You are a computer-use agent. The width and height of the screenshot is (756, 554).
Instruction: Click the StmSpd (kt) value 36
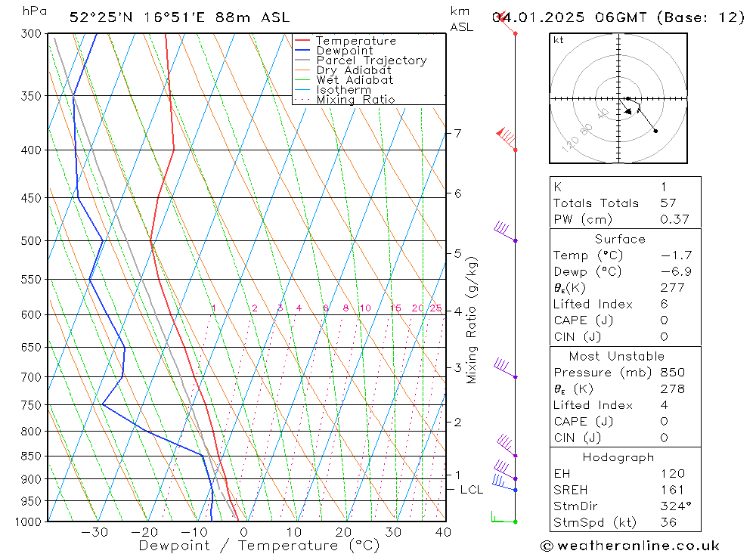[x=668, y=523]
